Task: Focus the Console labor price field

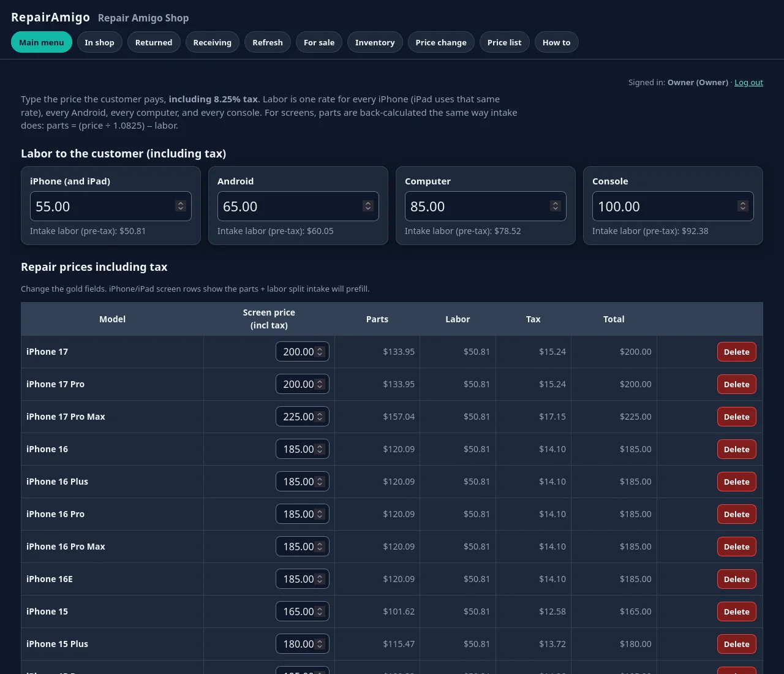Action: click(673, 206)
